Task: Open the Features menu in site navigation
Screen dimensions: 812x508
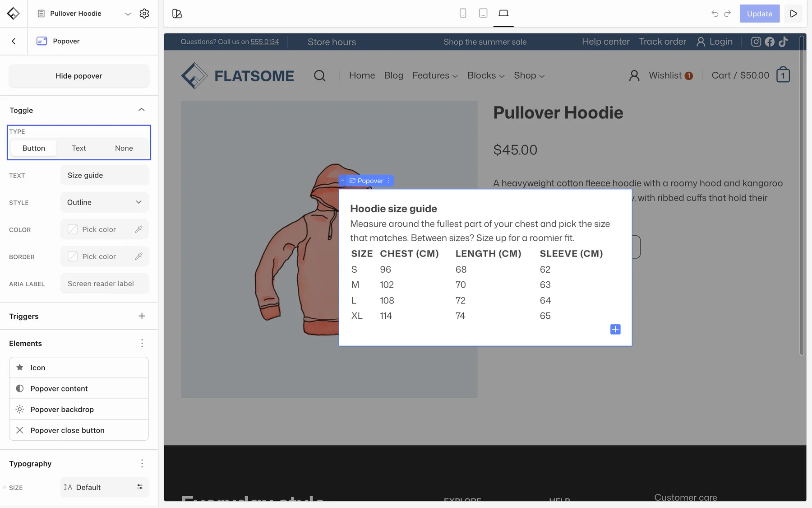Action: 435,75
